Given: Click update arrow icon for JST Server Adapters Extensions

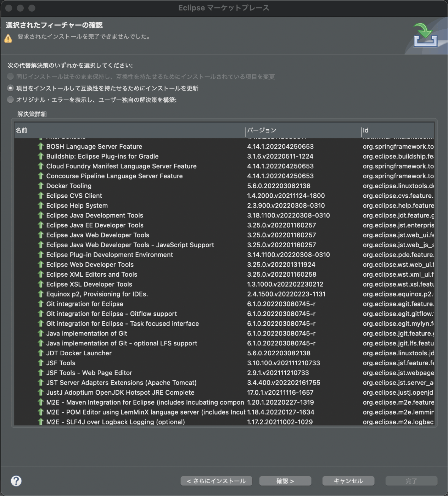Looking at the screenshot, I should [x=41, y=383].
